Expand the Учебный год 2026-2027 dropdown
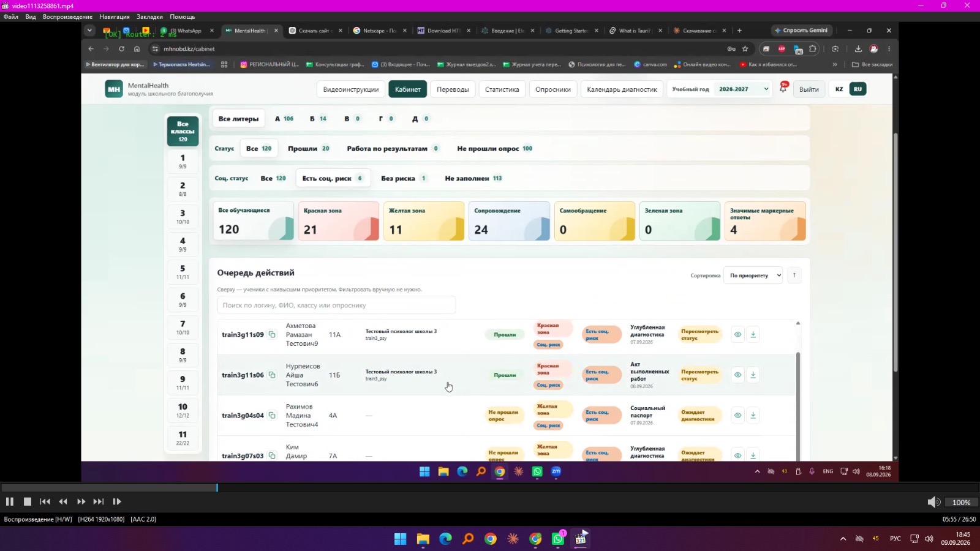 tap(720, 89)
